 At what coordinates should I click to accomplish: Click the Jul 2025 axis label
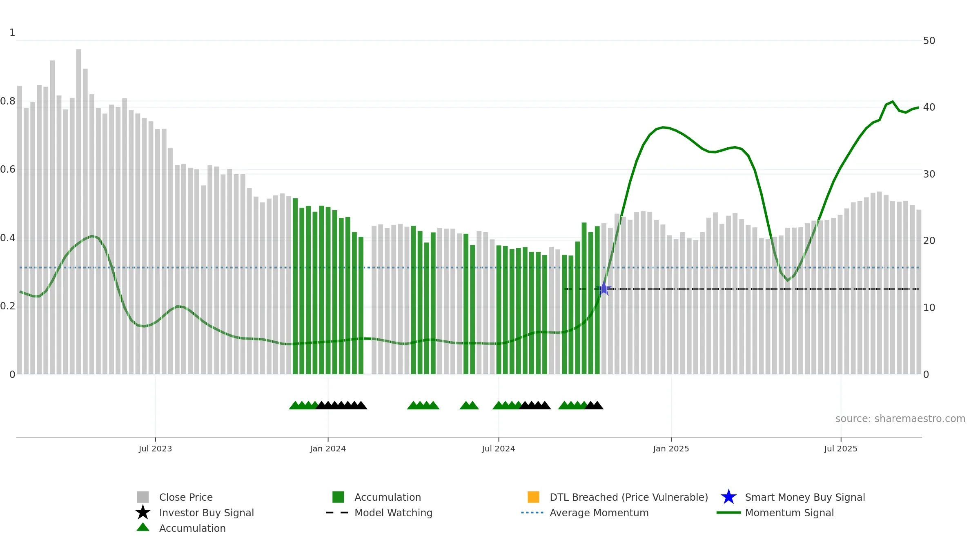tap(841, 449)
